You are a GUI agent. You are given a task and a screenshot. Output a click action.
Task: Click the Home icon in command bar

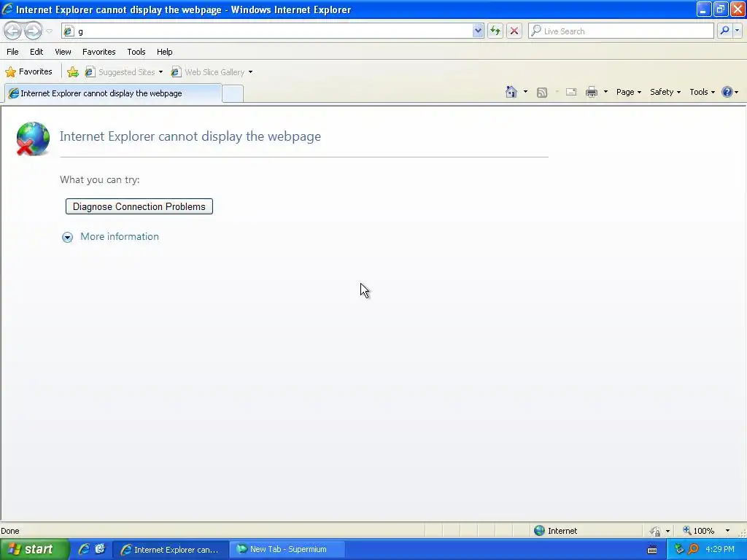(511, 92)
